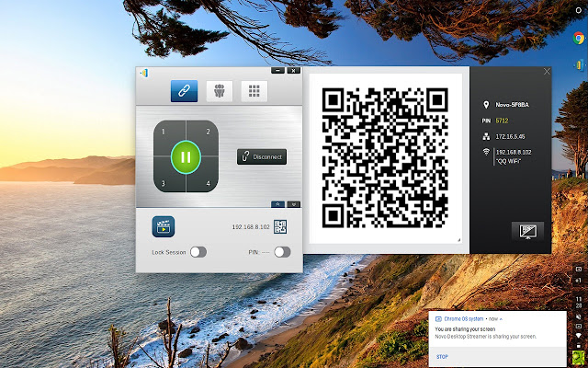Select the PIN value 5712
Image resolution: width=588 pixels, height=368 pixels.
[x=502, y=121]
